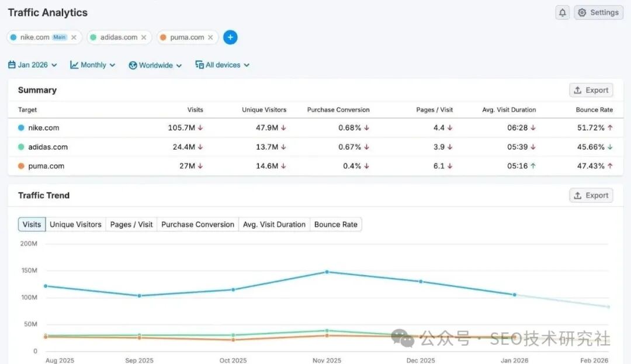
Task: Click the Nov 2025 nike.com data point
Action: tap(327, 272)
